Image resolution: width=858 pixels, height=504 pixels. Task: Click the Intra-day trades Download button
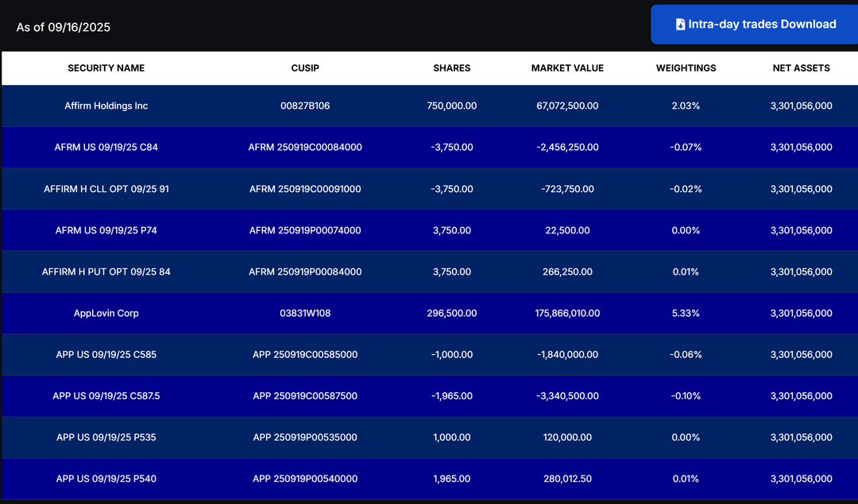[x=754, y=25]
